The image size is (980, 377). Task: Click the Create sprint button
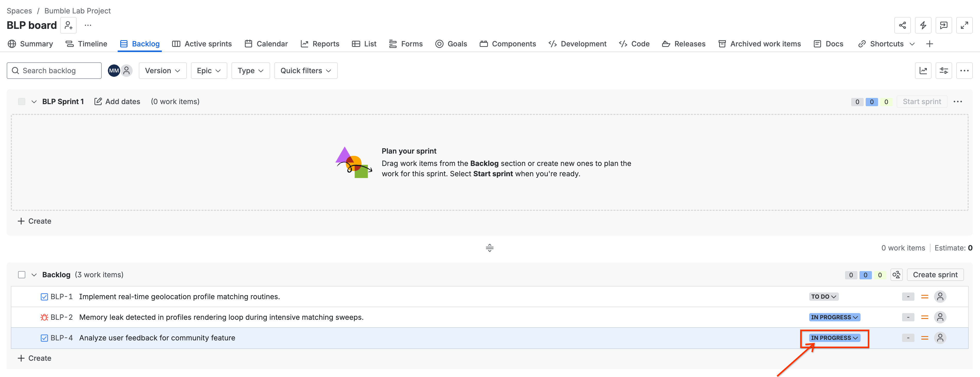coord(935,275)
